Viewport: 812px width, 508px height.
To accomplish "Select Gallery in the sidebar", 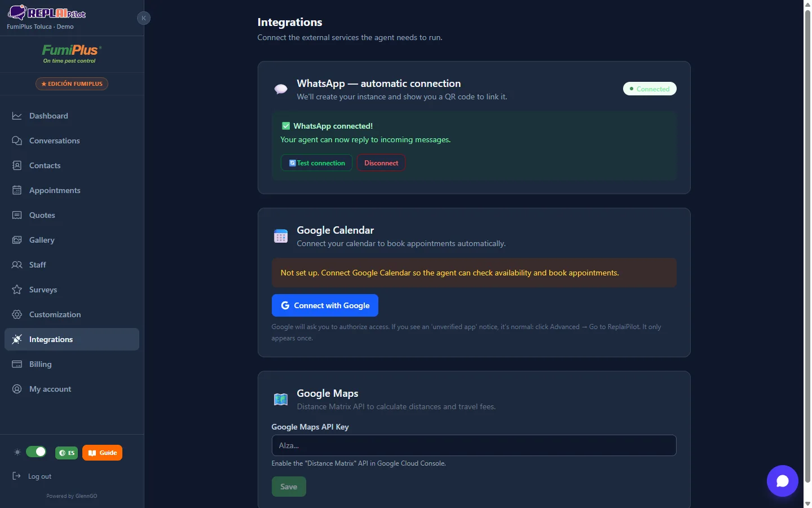I will 72,240.
